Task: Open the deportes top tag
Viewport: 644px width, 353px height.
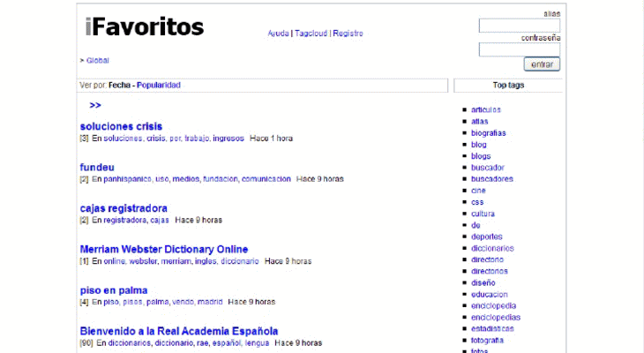Action: pos(487,237)
